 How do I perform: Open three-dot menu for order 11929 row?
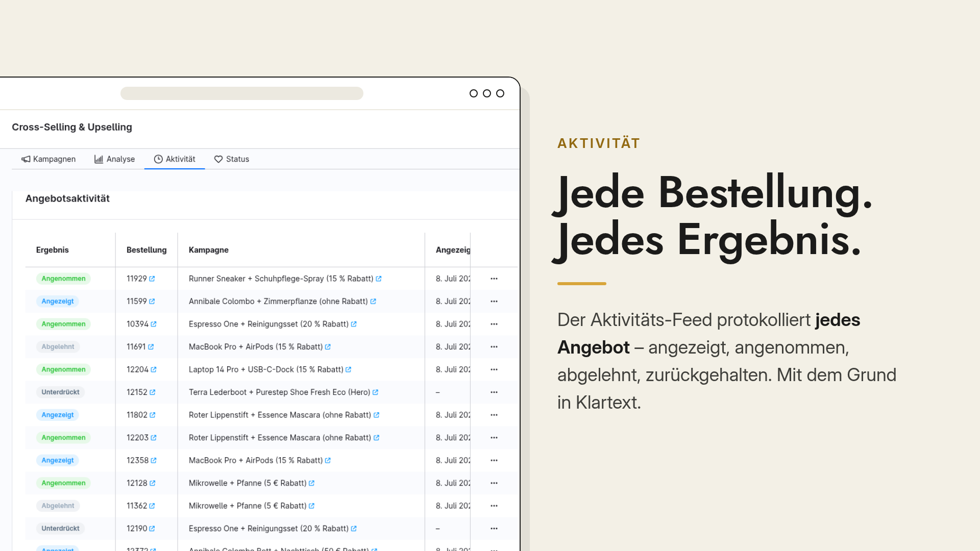pos(494,279)
